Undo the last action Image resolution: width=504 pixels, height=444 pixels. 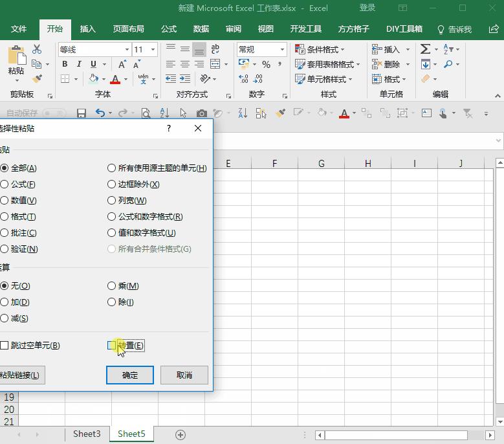pos(100,113)
